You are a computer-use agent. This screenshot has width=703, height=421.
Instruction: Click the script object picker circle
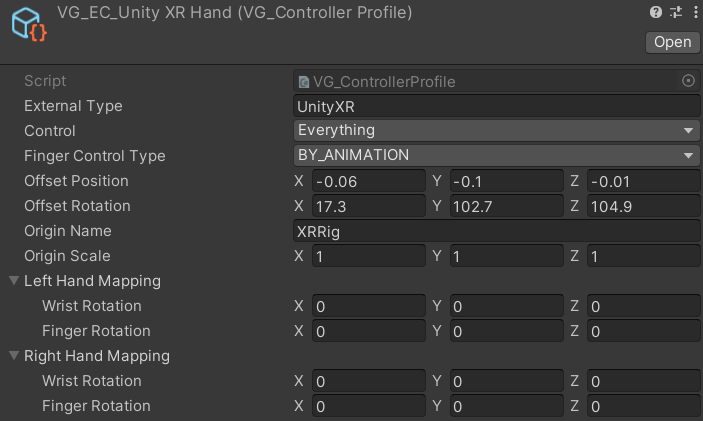pyautogui.click(x=688, y=81)
